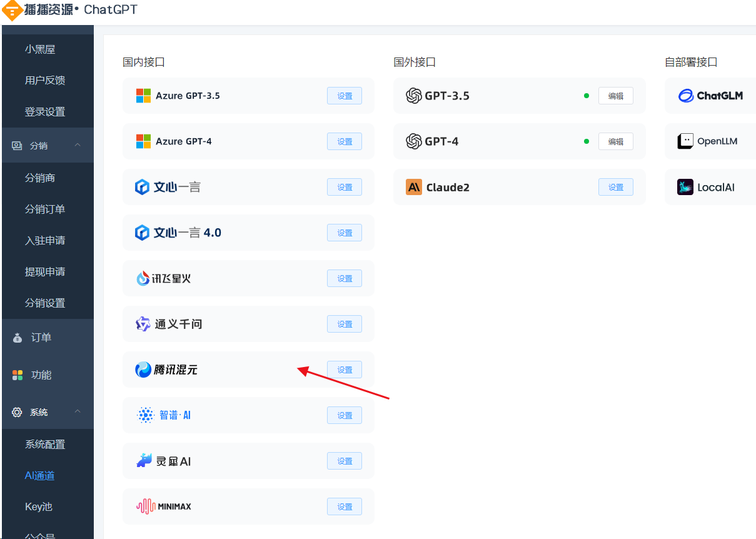This screenshot has width=756, height=539.
Task: Click 设置 for Azure GPT-3.5
Action: [x=345, y=96]
